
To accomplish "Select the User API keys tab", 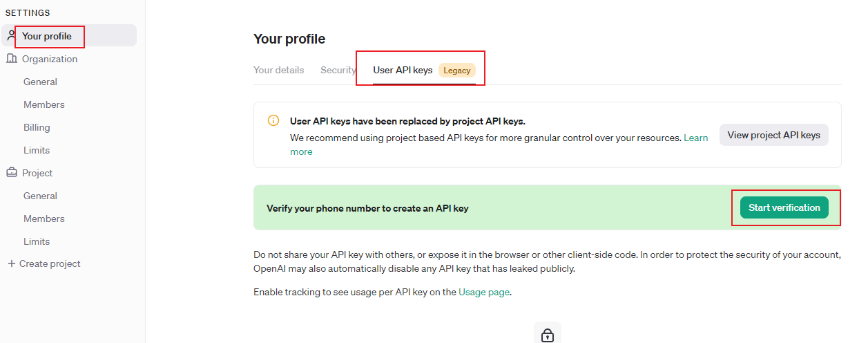I will tap(403, 70).
